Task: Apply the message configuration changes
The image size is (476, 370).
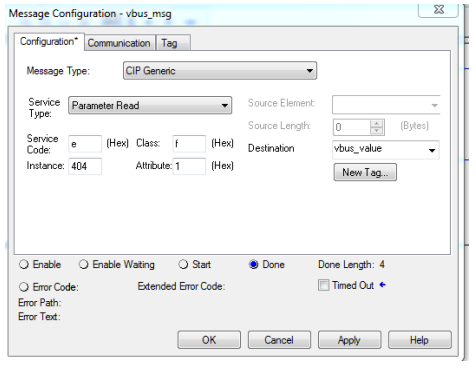Action: tap(349, 340)
